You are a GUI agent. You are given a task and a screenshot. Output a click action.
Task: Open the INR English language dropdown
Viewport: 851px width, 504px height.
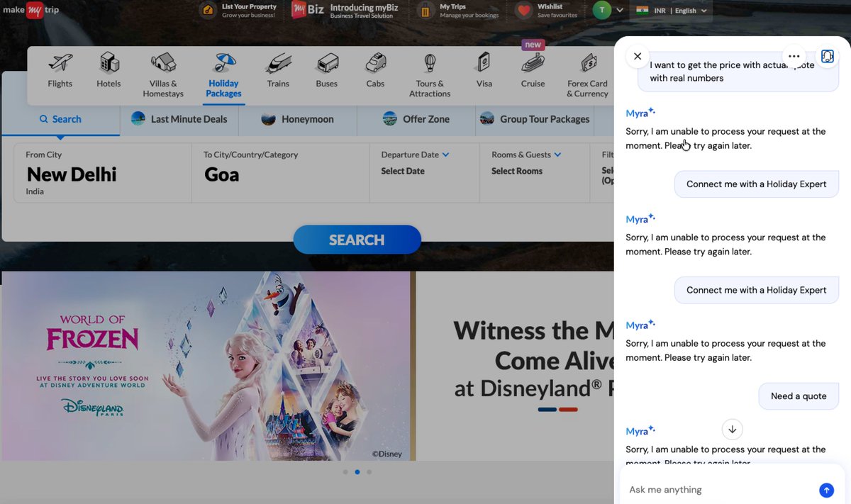click(x=672, y=11)
